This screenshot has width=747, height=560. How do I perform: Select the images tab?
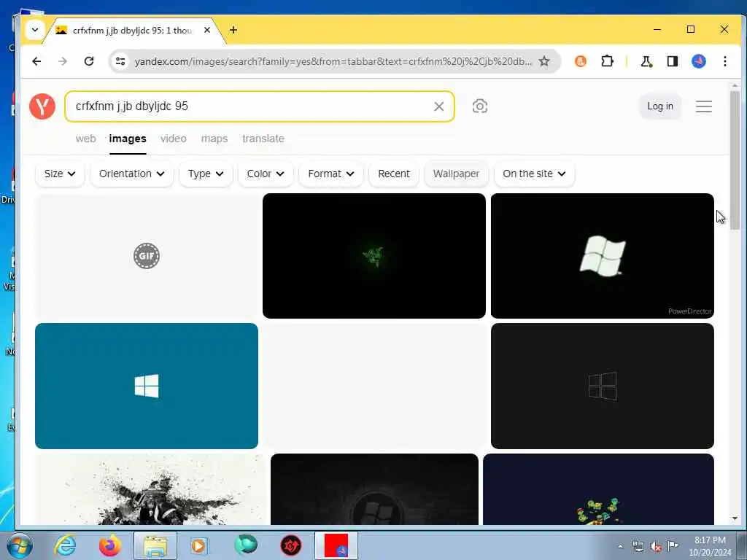[127, 139]
